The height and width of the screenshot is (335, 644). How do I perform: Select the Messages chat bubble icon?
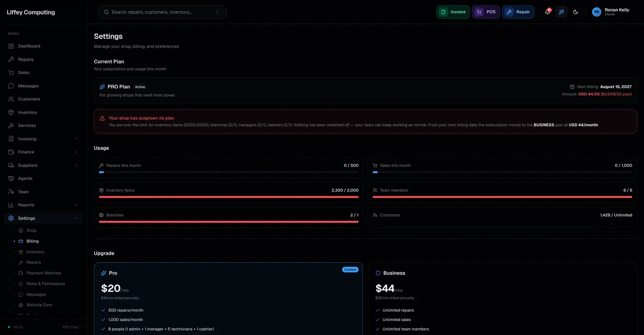pos(11,86)
